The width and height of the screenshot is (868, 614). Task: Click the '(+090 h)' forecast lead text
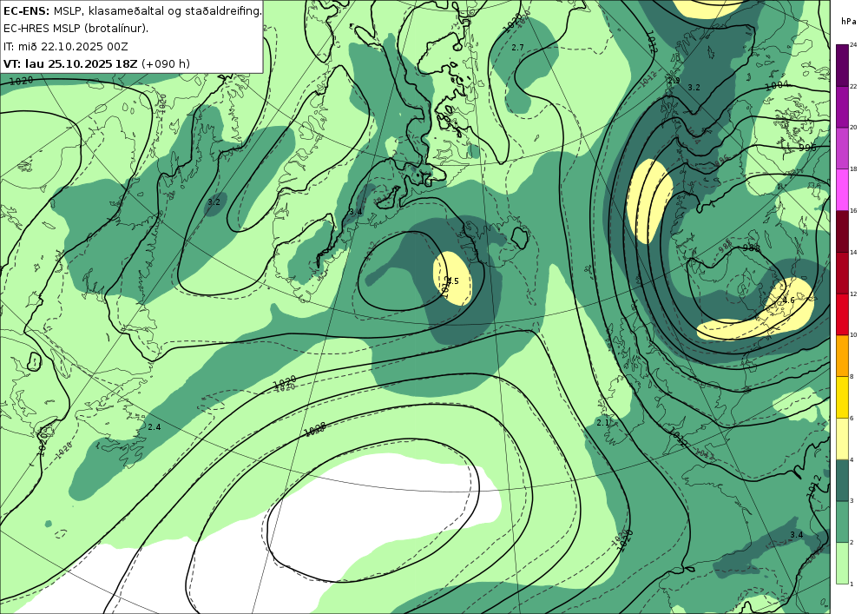pos(166,63)
